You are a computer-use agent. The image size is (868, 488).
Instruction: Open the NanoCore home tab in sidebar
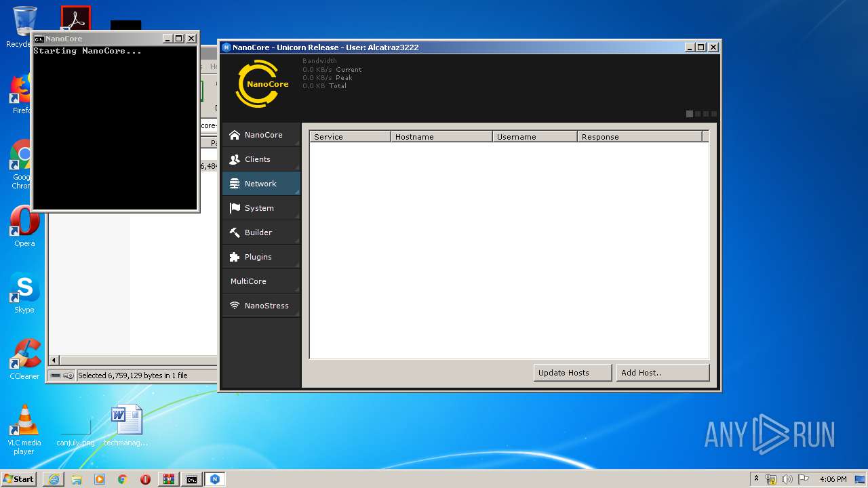(x=261, y=135)
